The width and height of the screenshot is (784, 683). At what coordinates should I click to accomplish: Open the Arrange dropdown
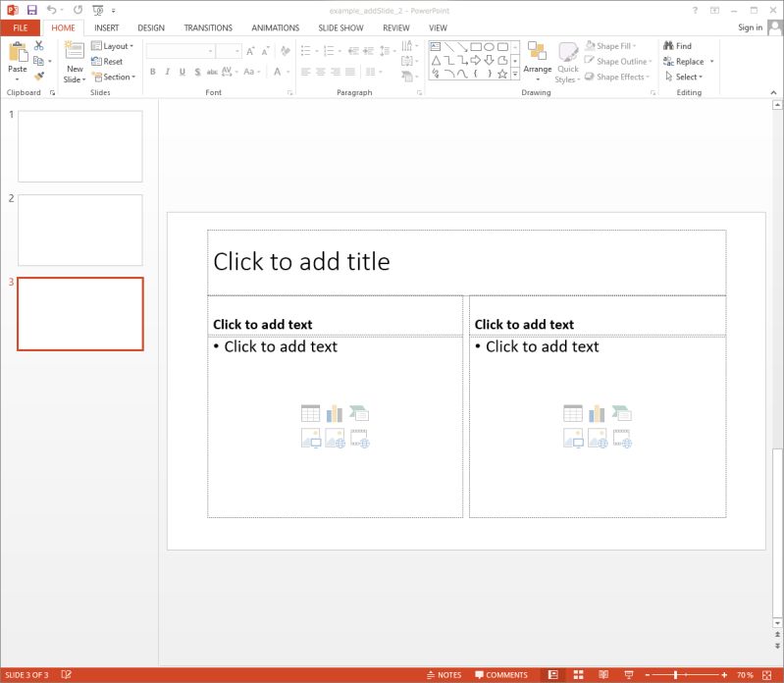[x=538, y=62]
